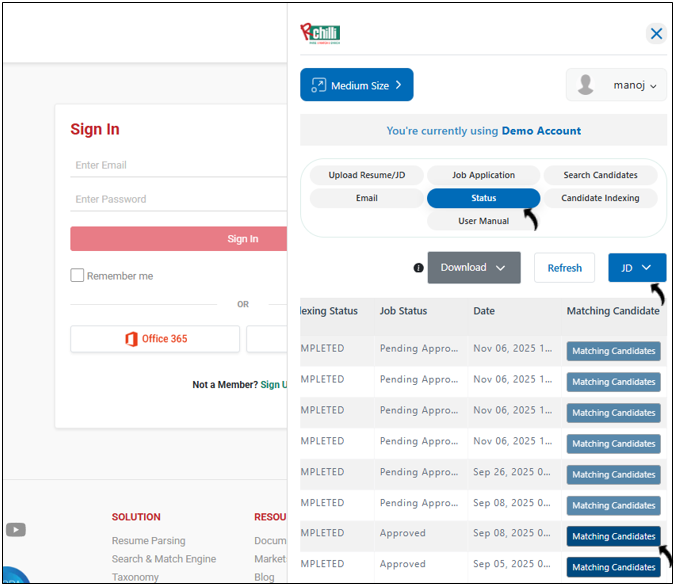Viewport: 677px width, 588px height.
Task: Open the JD type dropdown
Action: pyautogui.click(x=636, y=268)
